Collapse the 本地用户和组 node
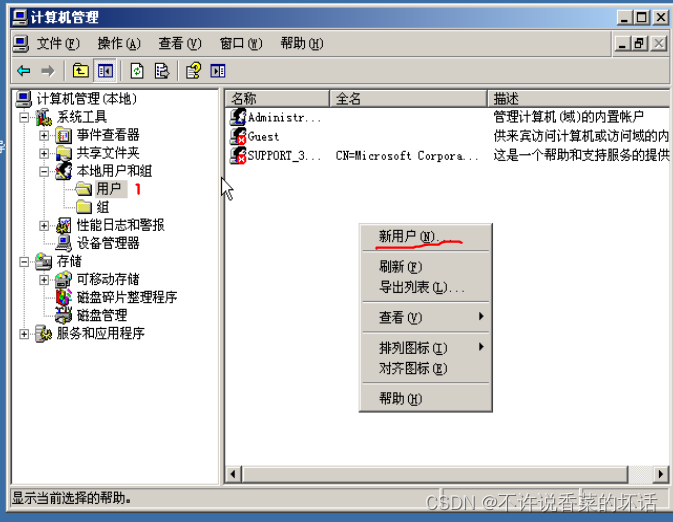Screen dimensions: 673x522 click(44, 171)
